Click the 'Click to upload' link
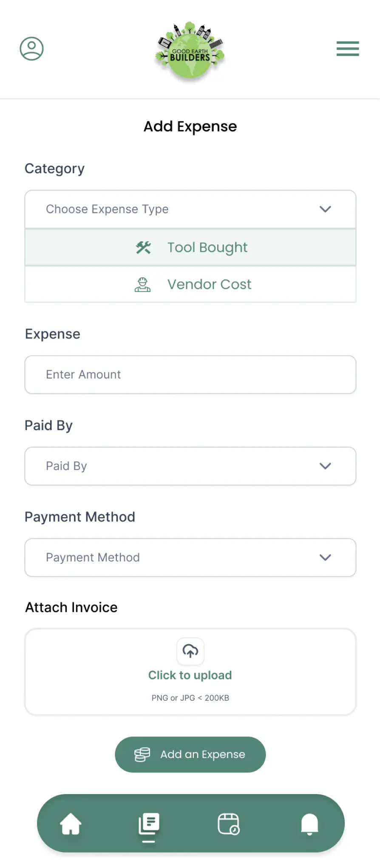380x868 pixels. click(190, 675)
